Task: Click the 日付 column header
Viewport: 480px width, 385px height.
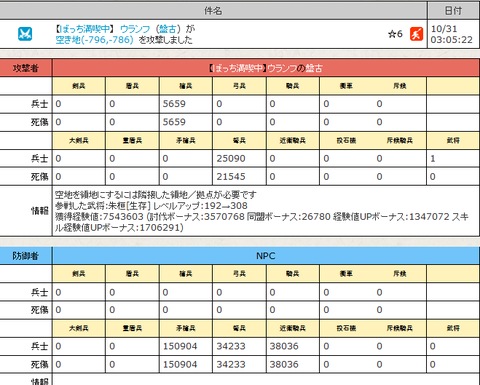Action: (x=454, y=11)
